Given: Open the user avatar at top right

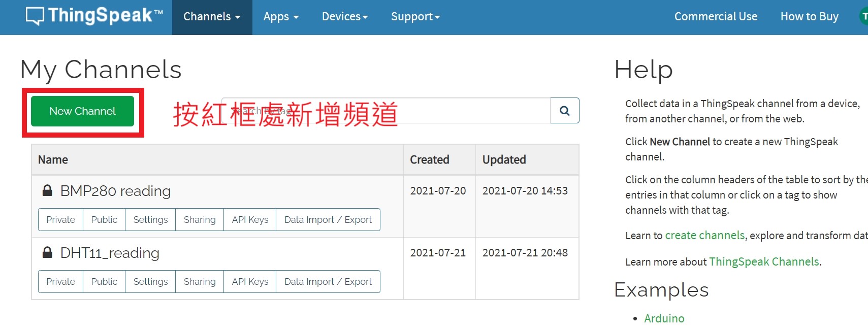Looking at the screenshot, I should click(x=863, y=16).
